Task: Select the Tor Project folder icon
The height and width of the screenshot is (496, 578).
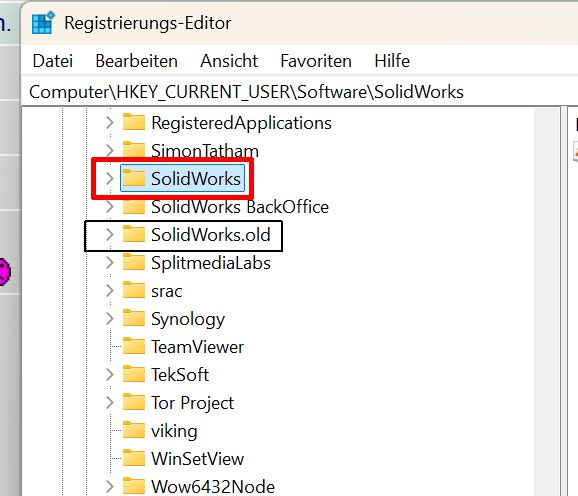Action: coord(133,402)
